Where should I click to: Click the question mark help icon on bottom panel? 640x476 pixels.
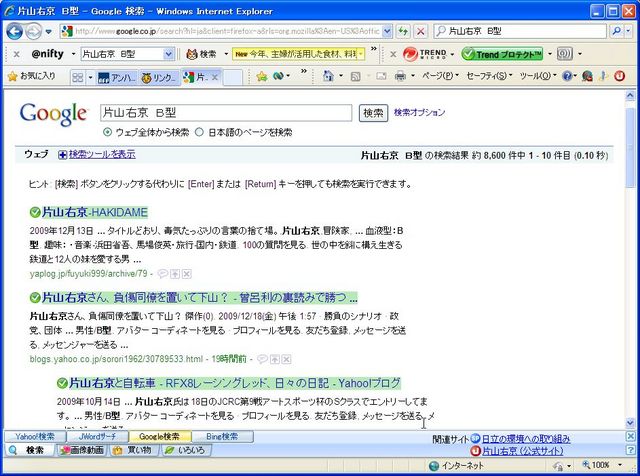[631, 450]
